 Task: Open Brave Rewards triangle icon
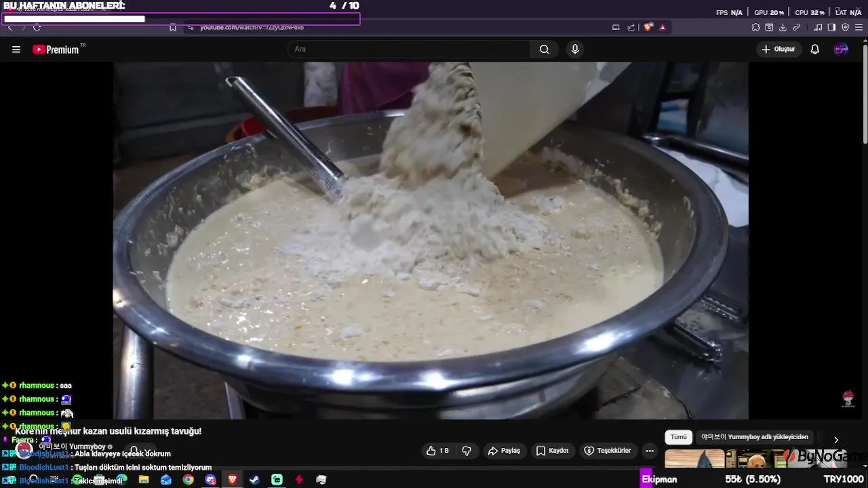point(663,27)
